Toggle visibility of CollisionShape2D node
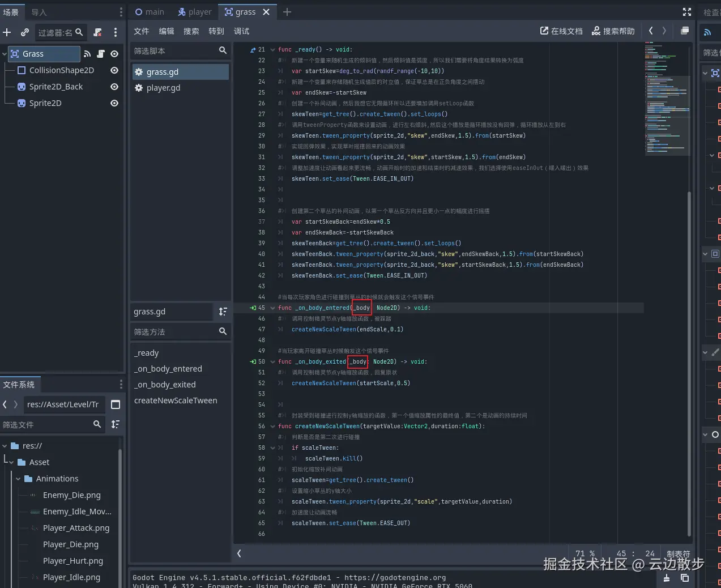This screenshot has width=721, height=588. coord(114,70)
